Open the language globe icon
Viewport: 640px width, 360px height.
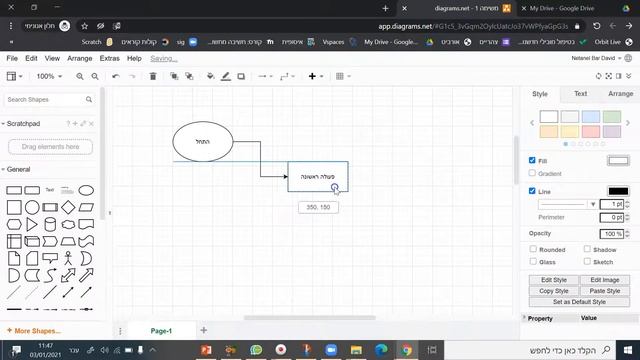point(629,58)
